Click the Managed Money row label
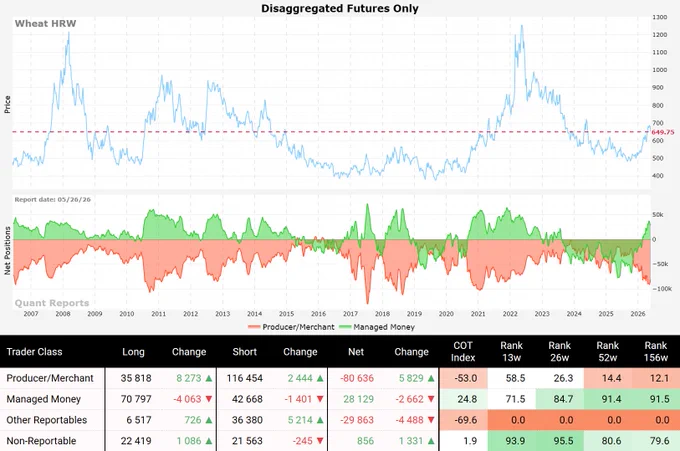This screenshot has width=680, height=451. (x=43, y=399)
